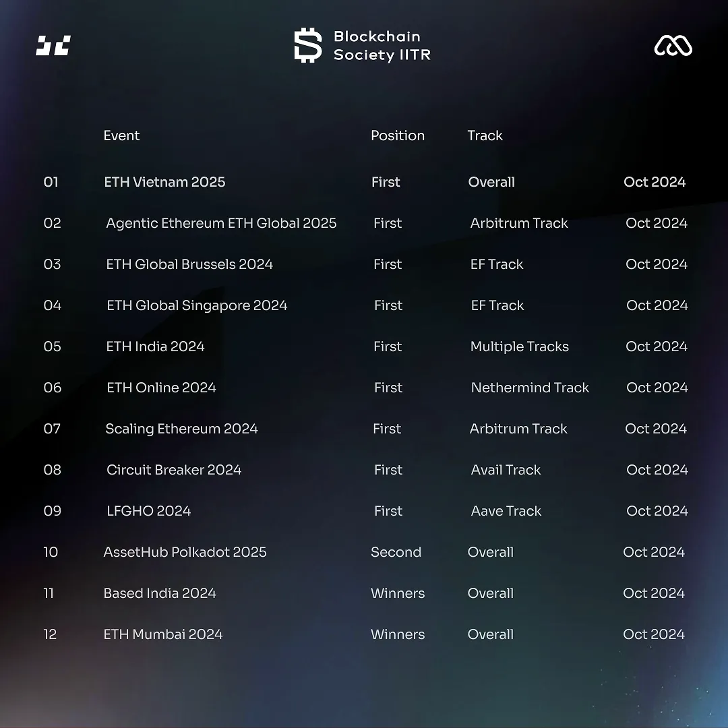Click First position in ETH Vietnam row
728x728 pixels.
tap(386, 182)
